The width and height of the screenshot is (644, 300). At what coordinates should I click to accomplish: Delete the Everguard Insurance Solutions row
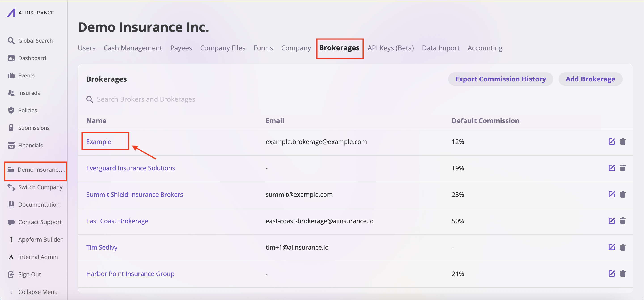coord(623,168)
